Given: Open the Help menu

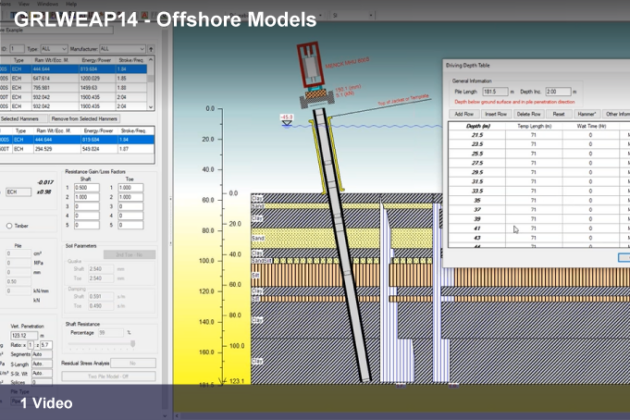Looking at the screenshot, I should [x=71, y=4].
